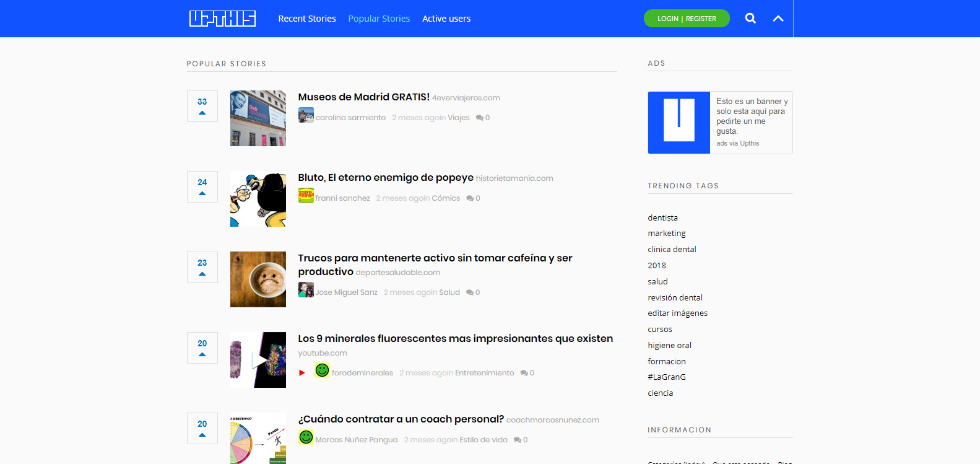Visit source deportesaludable.com
This screenshot has width=980, height=464.
[x=398, y=273]
